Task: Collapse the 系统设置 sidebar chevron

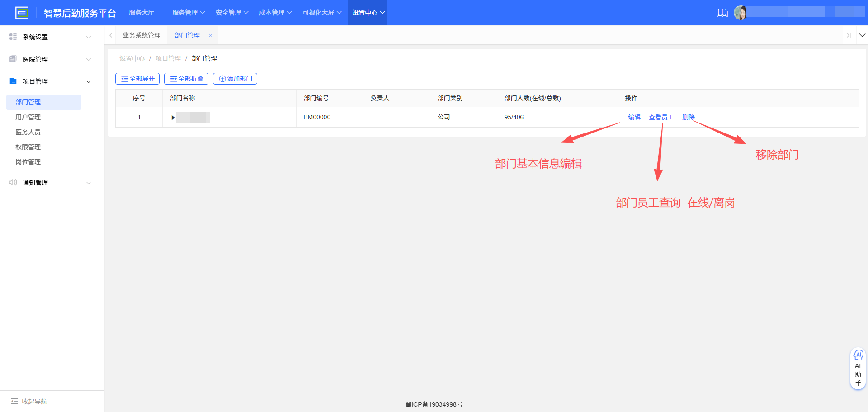Action: [x=89, y=37]
